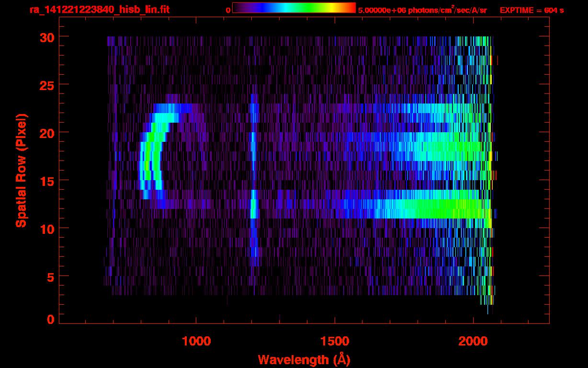
Task: Click the EXPTIME = 604 s text
Action: [x=531, y=10]
